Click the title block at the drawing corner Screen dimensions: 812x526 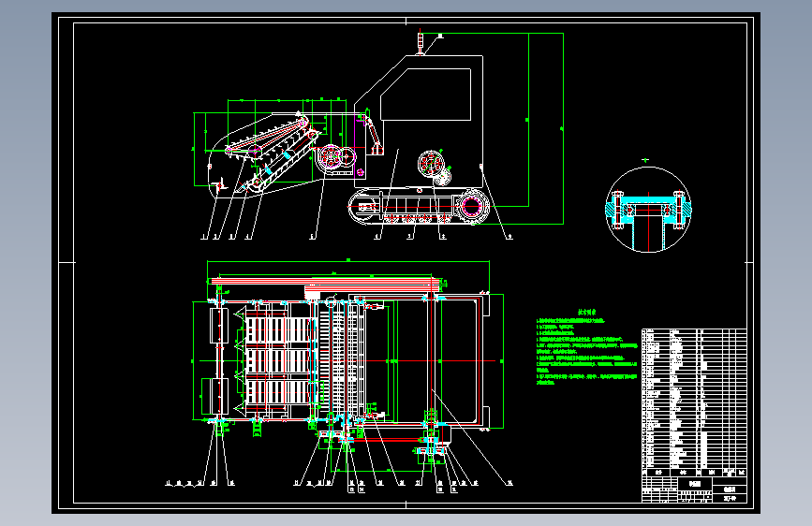(694, 489)
